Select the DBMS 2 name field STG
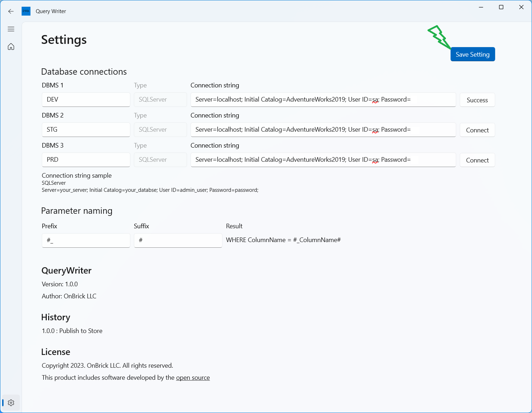Image resolution: width=532 pixels, height=413 pixels. tap(86, 130)
